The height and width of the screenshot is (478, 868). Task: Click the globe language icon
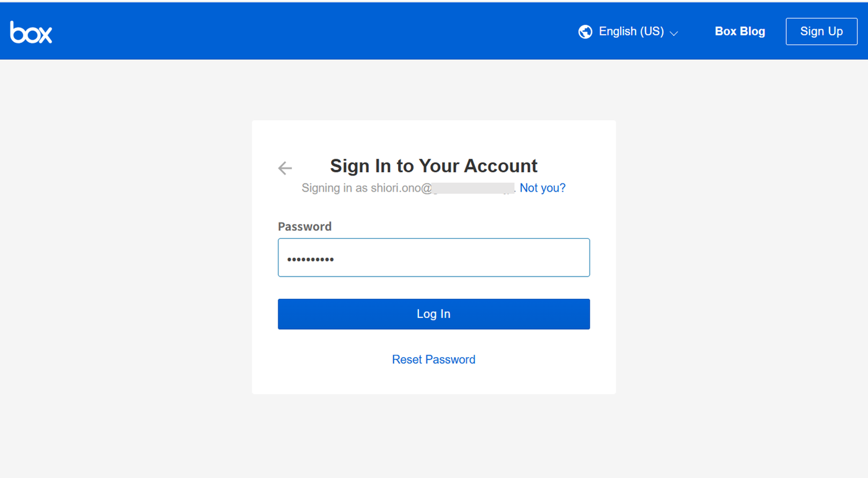point(585,32)
